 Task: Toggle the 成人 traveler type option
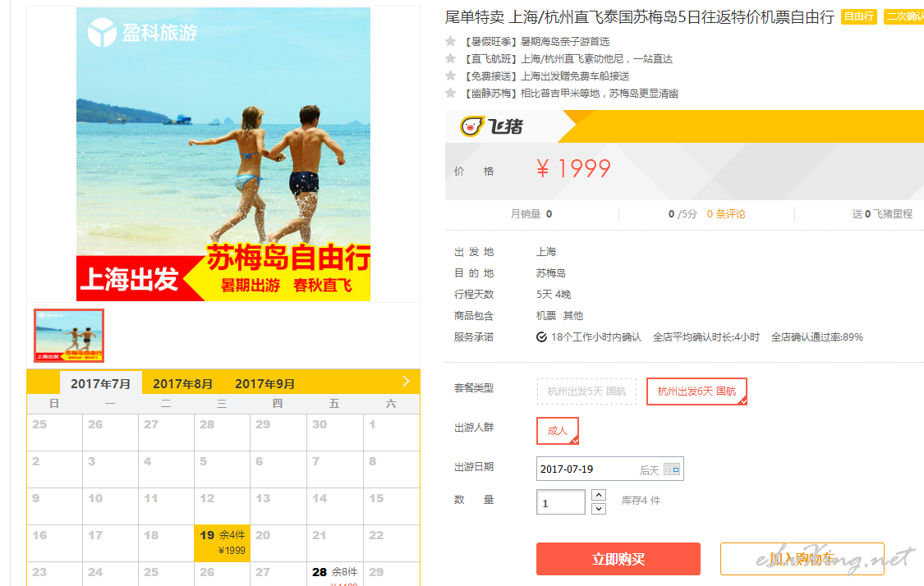pyautogui.click(x=558, y=431)
